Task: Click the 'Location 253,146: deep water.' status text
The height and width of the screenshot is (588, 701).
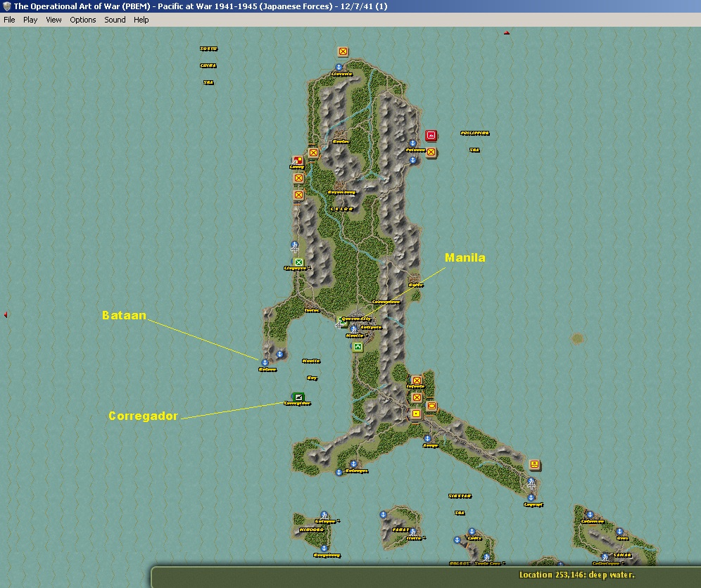Action: pos(576,575)
